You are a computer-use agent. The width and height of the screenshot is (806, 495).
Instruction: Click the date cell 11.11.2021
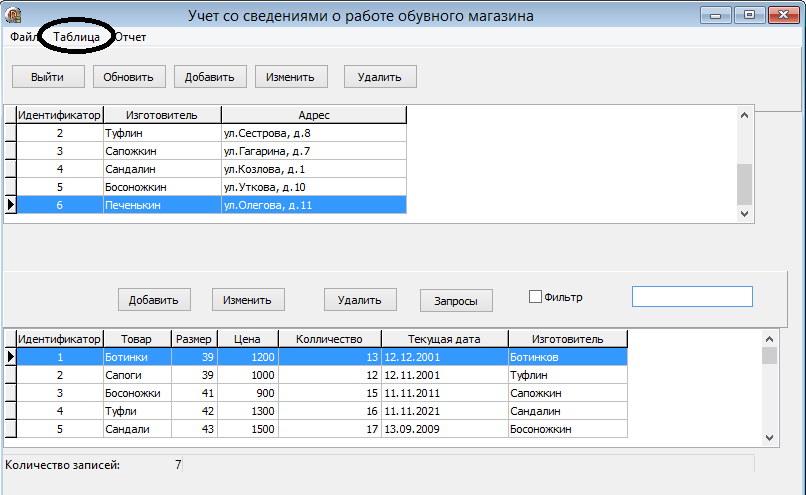click(445, 411)
